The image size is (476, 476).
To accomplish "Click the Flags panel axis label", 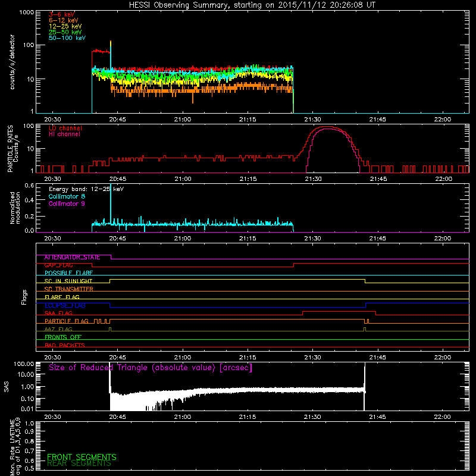I will coord(24,297).
